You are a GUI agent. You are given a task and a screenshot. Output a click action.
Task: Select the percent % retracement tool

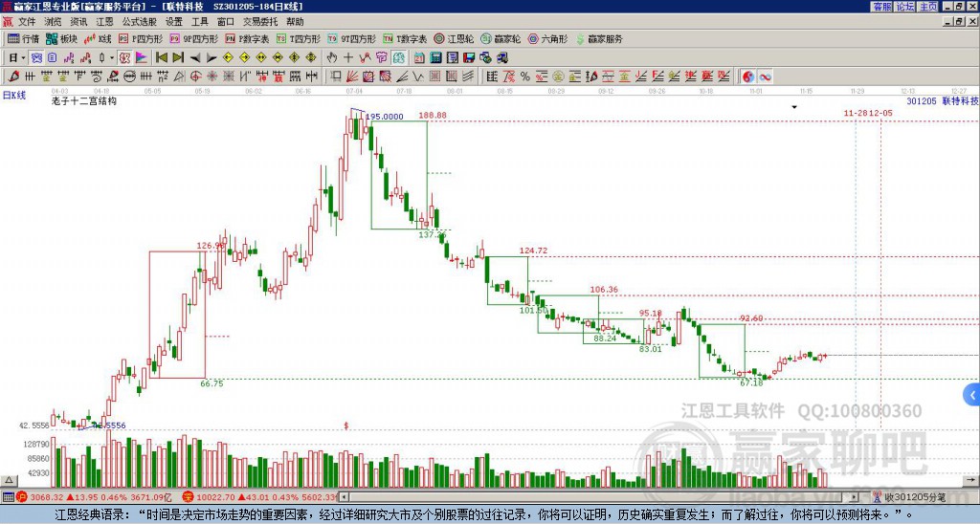coord(525,76)
